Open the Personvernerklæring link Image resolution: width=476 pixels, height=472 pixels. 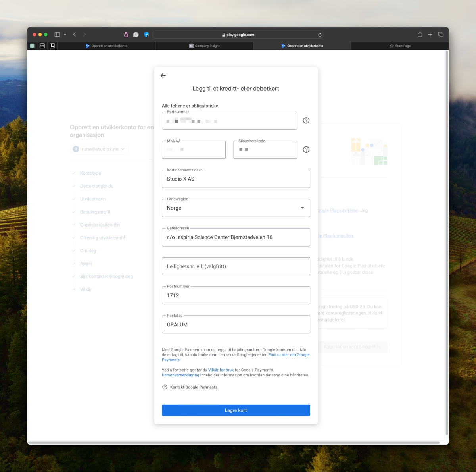click(180, 375)
